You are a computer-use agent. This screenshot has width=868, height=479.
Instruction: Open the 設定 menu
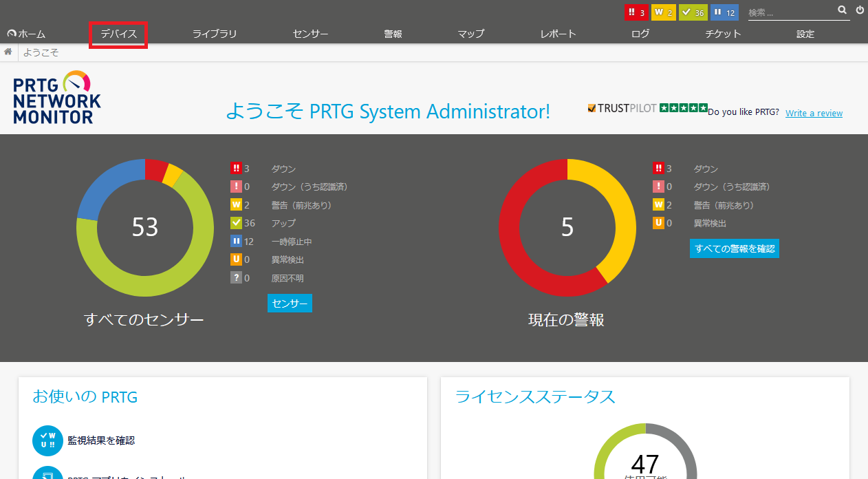click(x=805, y=34)
